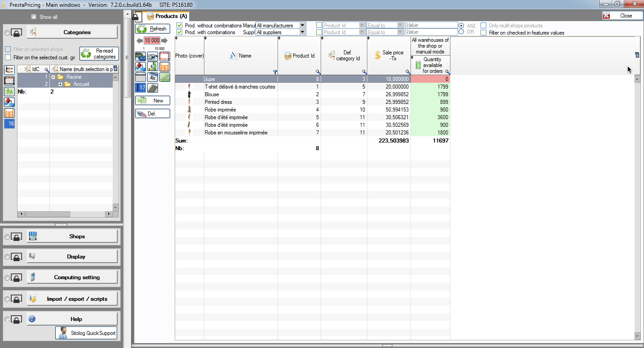This screenshot has height=348, width=644.
Task: Click the bar chart icon in products toolbar
Action: 153,67
